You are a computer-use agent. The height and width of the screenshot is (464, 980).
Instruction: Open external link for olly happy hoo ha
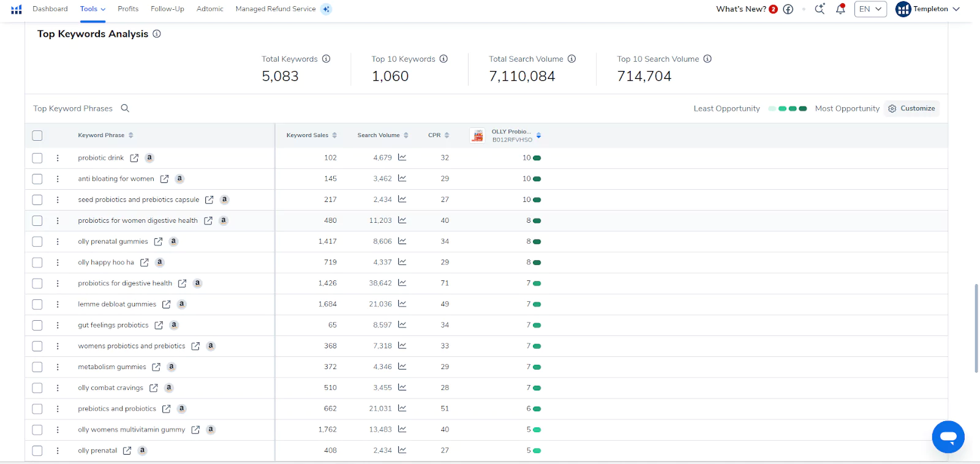pyautogui.click(x=145, y=263)
